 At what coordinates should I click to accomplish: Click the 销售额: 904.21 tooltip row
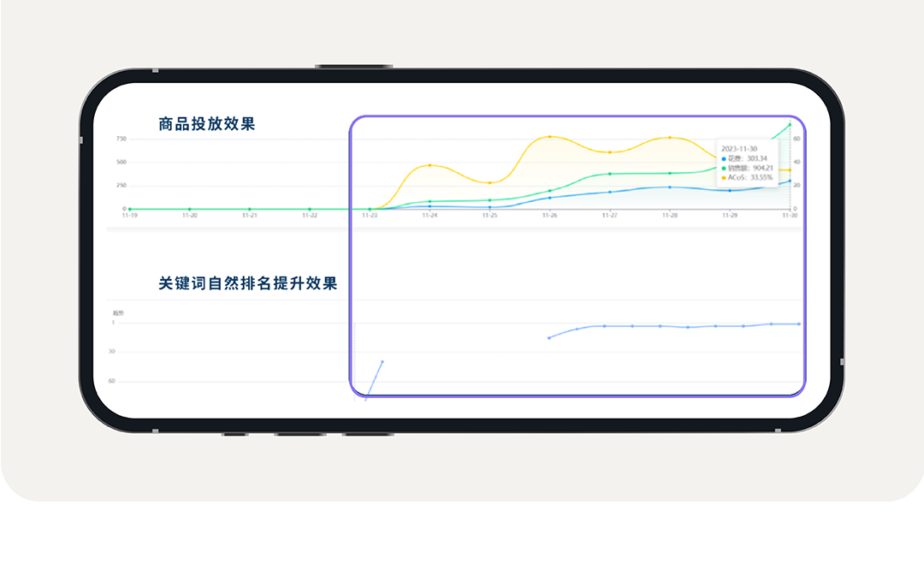(x=747, y=168)
